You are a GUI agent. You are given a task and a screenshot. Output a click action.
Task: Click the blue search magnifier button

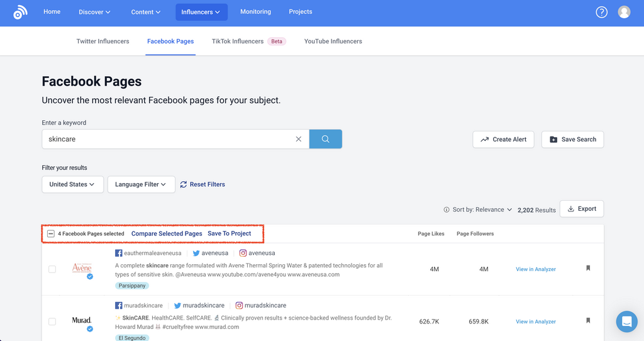[325, 139]
